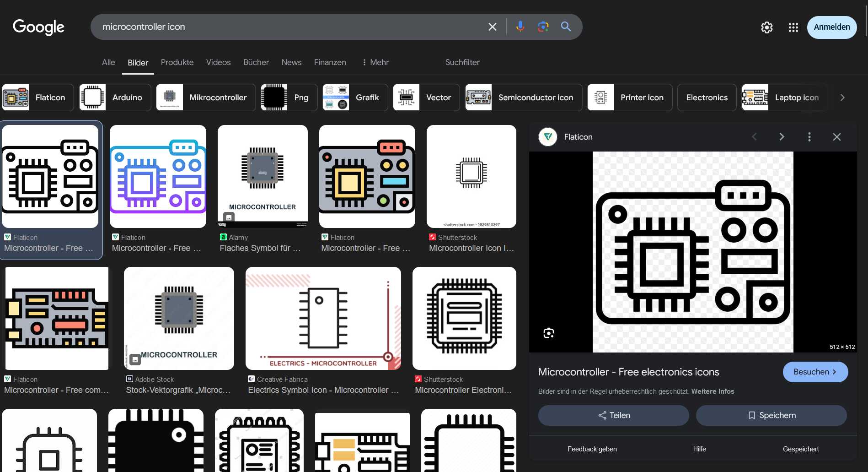
Task: Open the Flaticon source logo in preview panel
Action: point(547,136)
